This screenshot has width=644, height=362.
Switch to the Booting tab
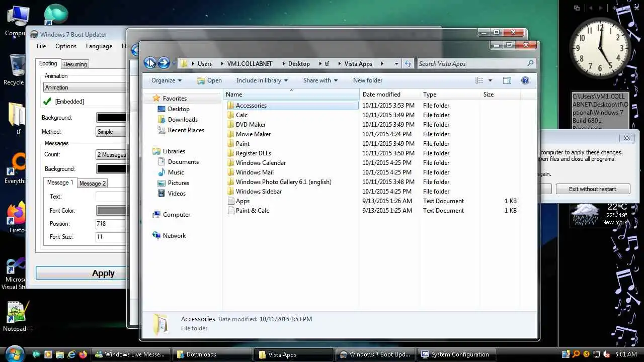click(x=48, y=63)
